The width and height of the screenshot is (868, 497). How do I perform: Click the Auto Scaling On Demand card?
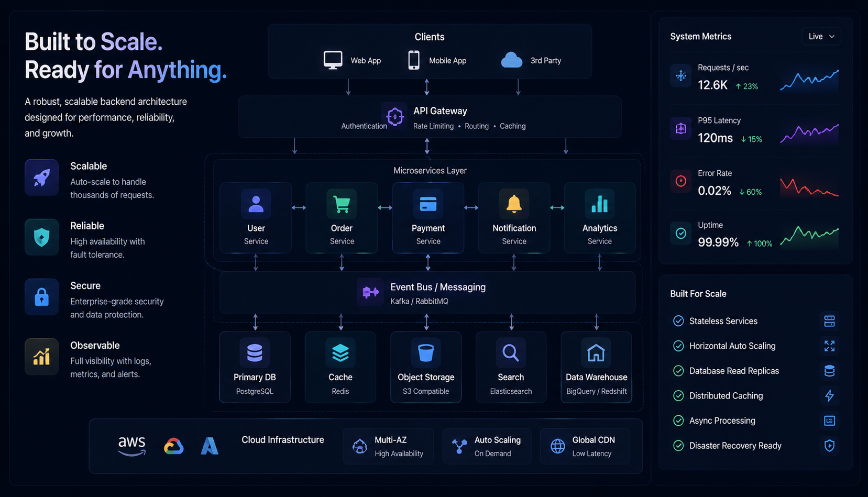click(x=487, y=446)
